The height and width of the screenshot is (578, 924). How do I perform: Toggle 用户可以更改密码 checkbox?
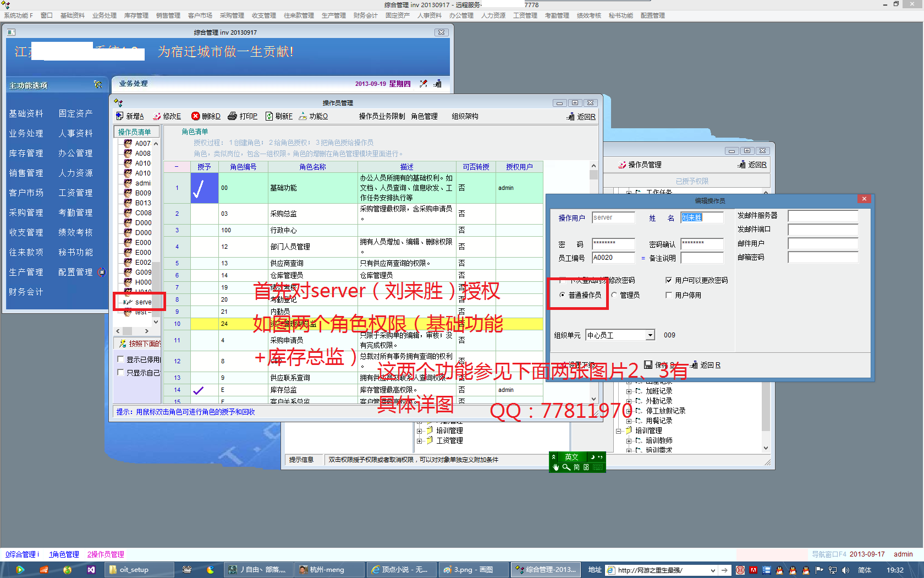pyautogui.click(x=669, y=280)
